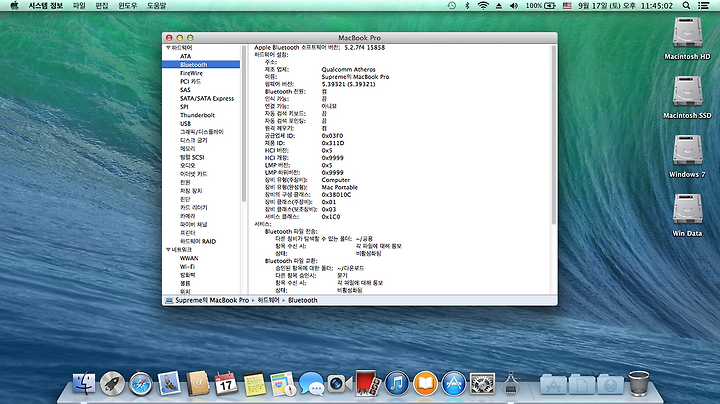Select Windows 7 desktop drive
The width and height of the screenshot is (720, 404).
(x=687, y=157)
